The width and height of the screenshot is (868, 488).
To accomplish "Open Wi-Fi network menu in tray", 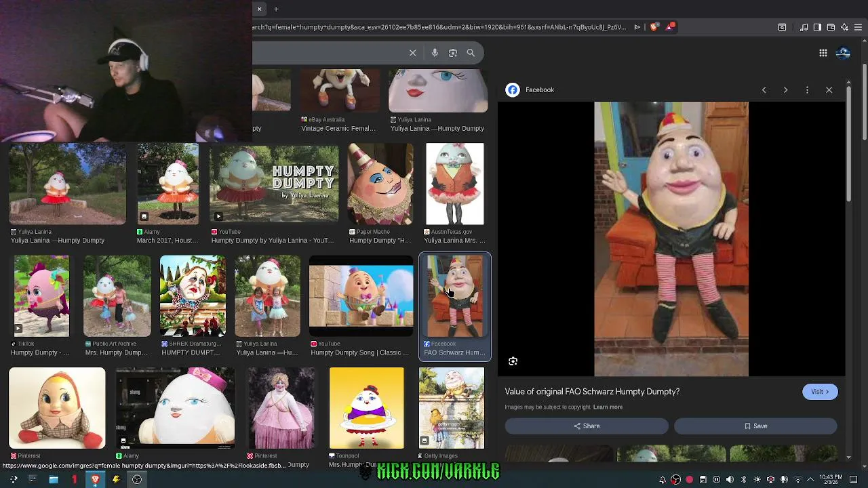I will tap(797, 480).
